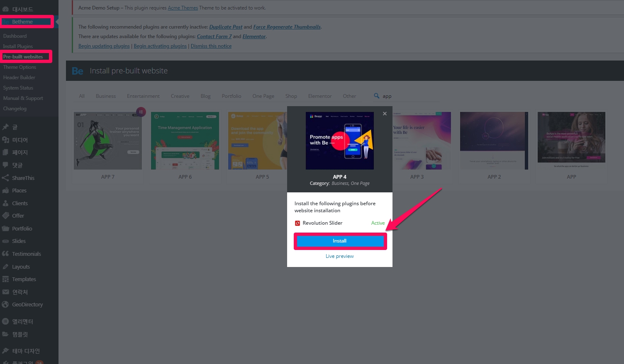
Task: Filter pre-built sites by Blog
Action: (x=206, y=96)
